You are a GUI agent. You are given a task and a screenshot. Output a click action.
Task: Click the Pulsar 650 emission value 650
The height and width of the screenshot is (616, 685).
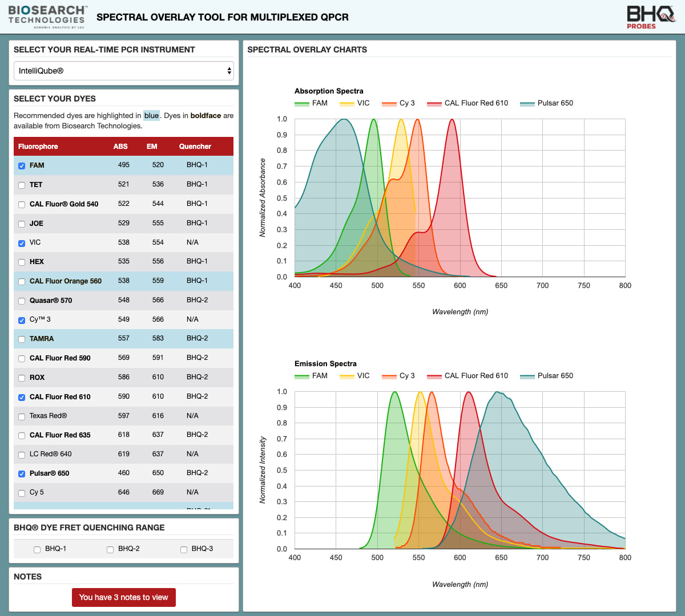[x=158, y=473]
